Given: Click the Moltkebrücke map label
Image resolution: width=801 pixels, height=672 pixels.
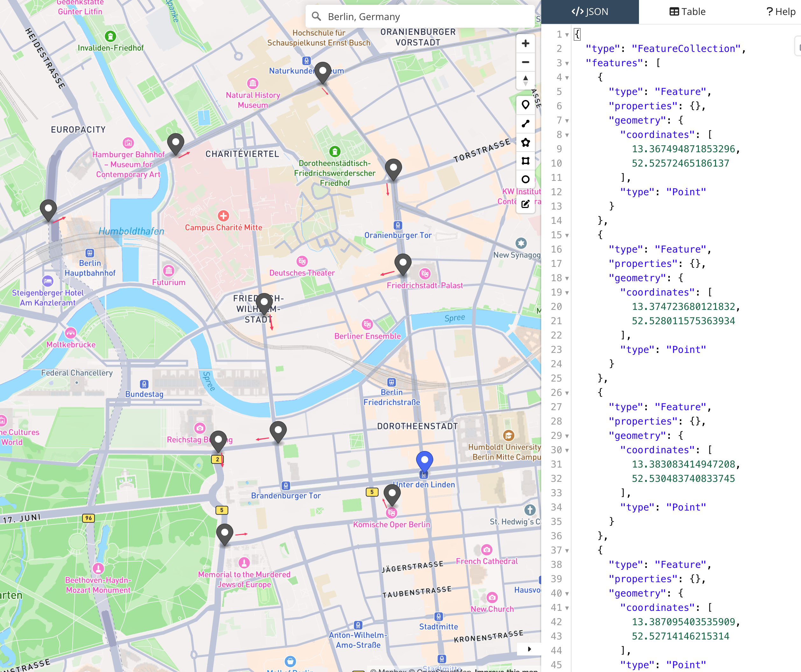Looking at the screenshot, I should (71, 345).
